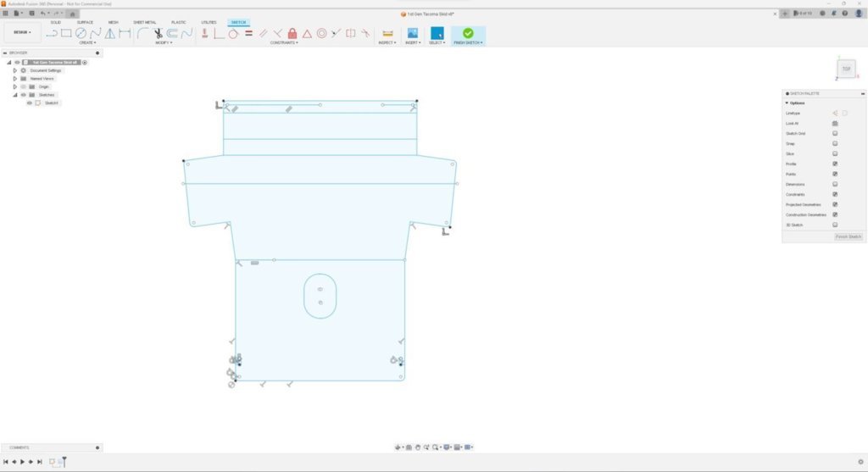868x472 pixels.
Task: Apply the Perpendicular constraint
Action: (278, 33)
